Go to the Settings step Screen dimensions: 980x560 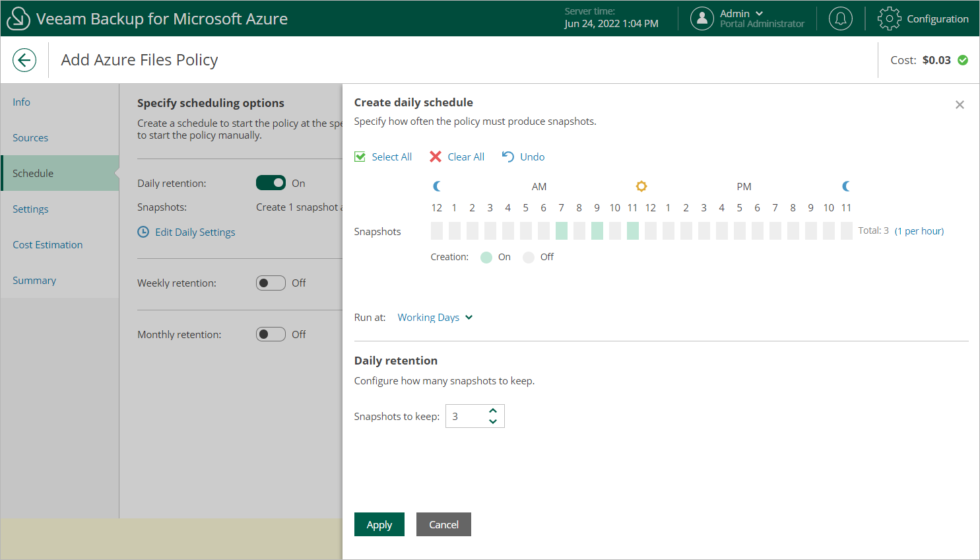(x=30, y=209)
